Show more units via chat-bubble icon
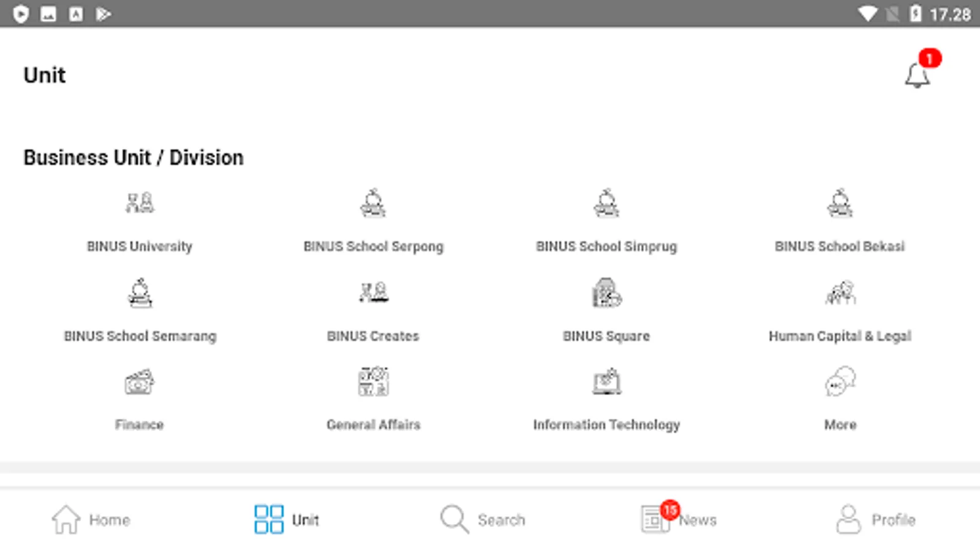The height and width of the screenshot is (551, 980). (x=840, y=382)
